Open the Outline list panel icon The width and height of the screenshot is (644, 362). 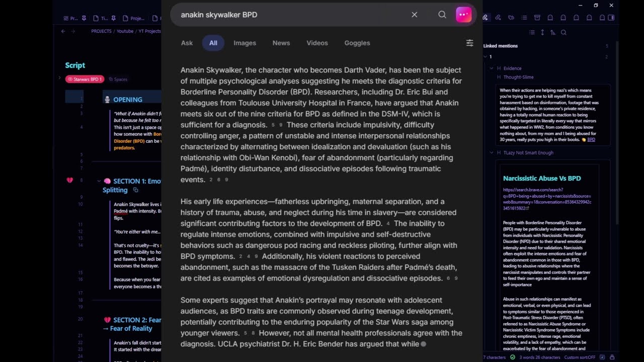[x=524, y=18]
